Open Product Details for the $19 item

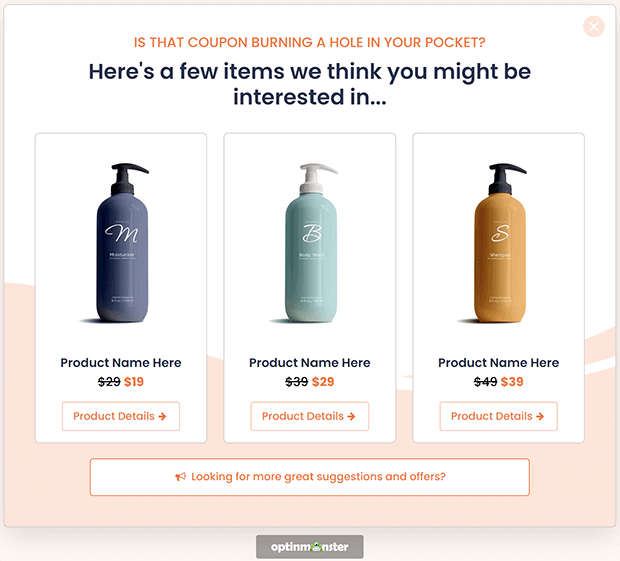tap(121, 416)
